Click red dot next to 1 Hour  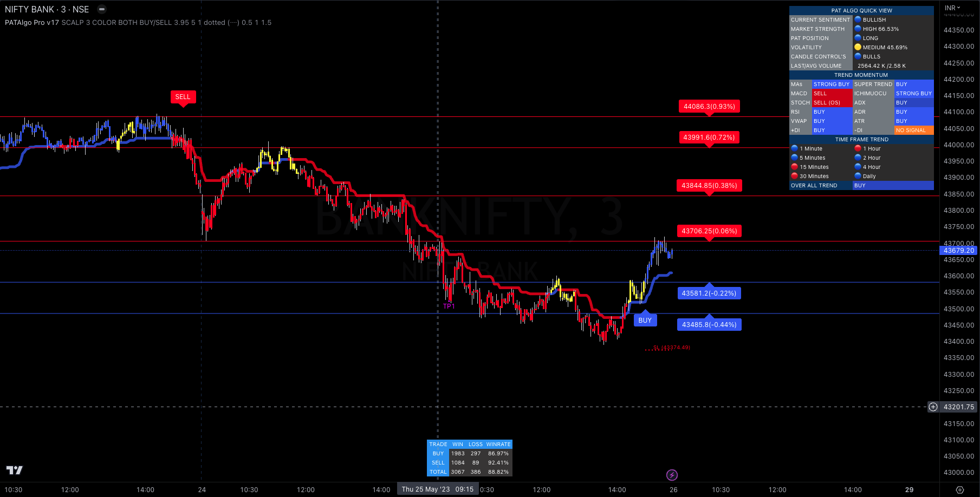(x=858, y=148)
